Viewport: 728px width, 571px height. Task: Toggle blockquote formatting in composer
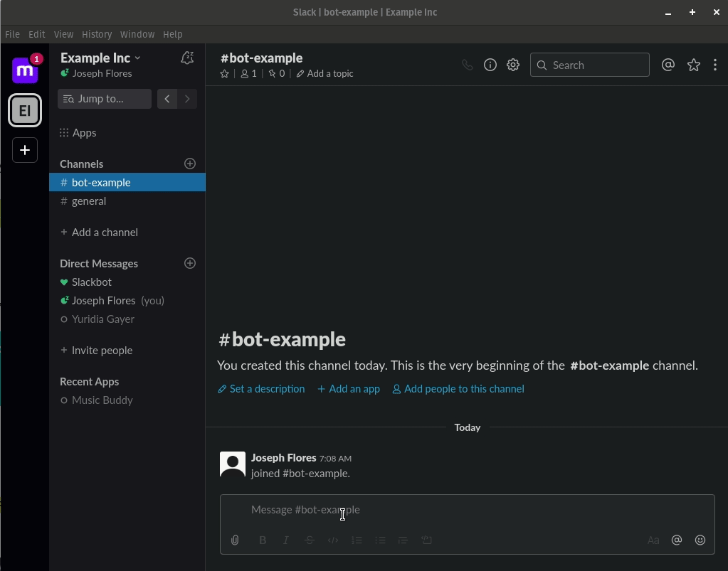pyautogui.click(x=403, y=540)
